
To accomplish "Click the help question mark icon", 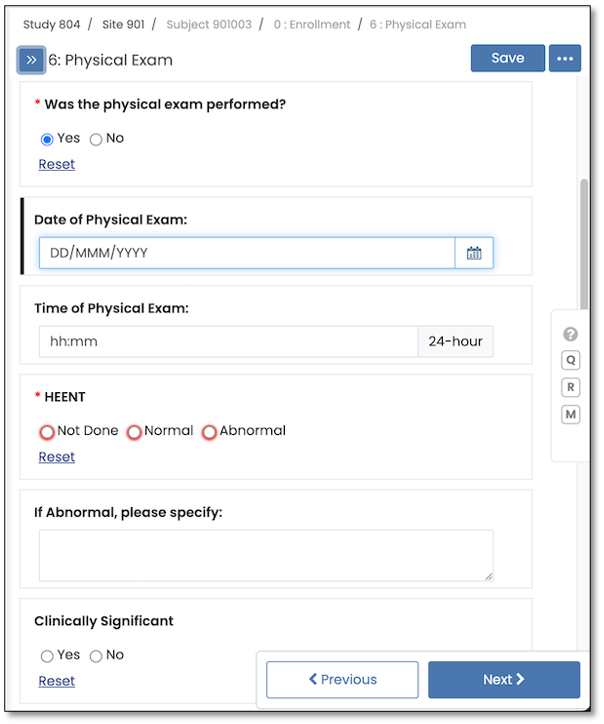I will [571, 334].
